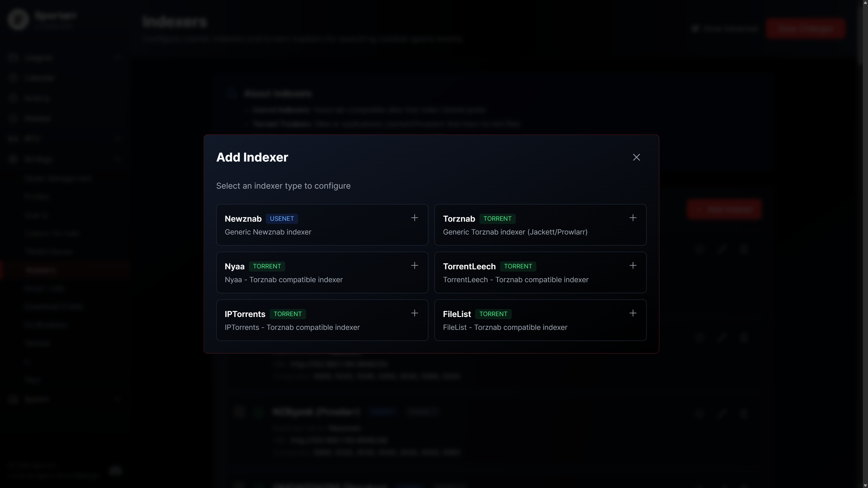Click 'Generic Newznab indexer' description
Viewport: 868px width, 488px height.
(x=268, y=232)
